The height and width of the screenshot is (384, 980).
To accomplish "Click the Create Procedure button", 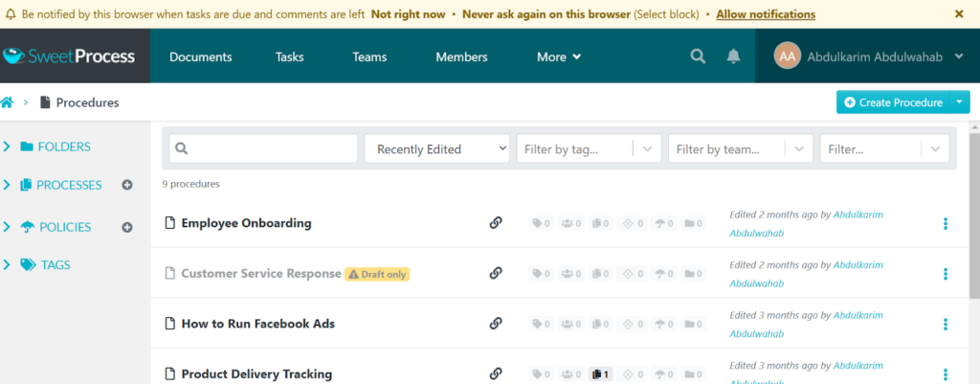I will [x=891, y=102].
